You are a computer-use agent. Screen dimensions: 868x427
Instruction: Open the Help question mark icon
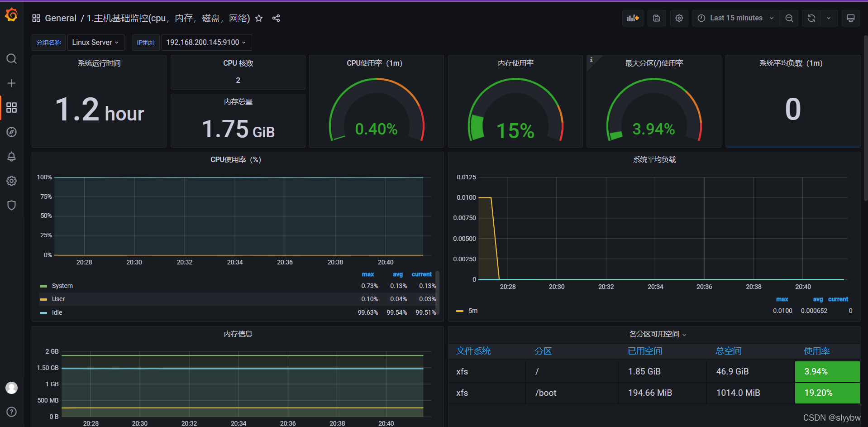click(x=11, y=412)
